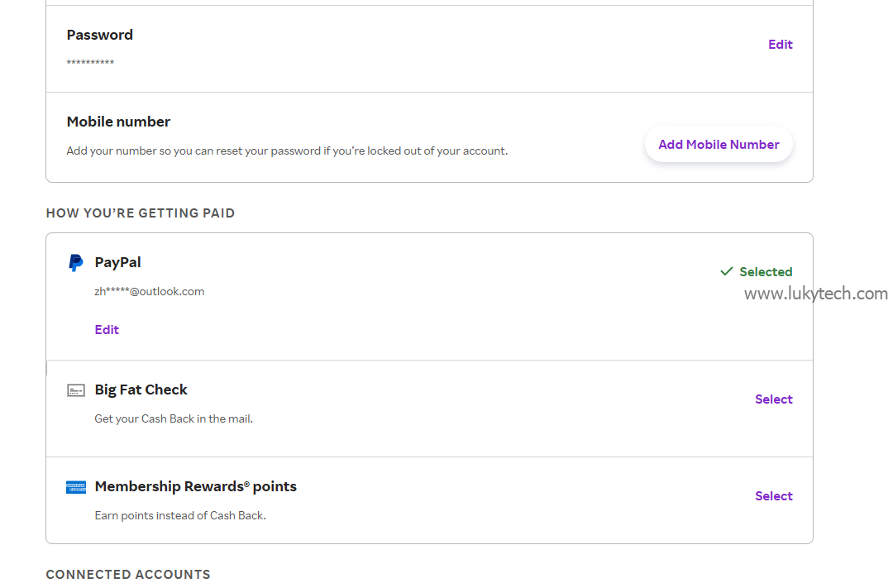The width and height of the screenshot is (888, 588).
Task: Click the Membership Rewards points title
Action: [195, 486]
